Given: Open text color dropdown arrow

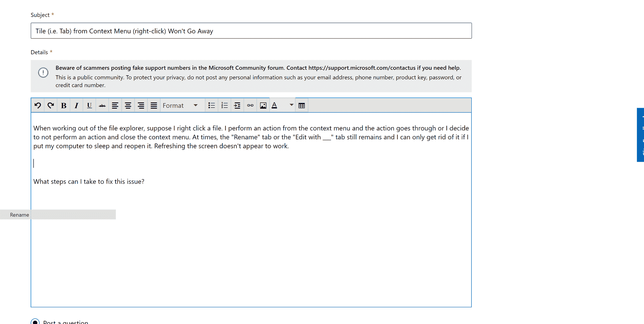Looking at the screenshot, I should point(291,105).
